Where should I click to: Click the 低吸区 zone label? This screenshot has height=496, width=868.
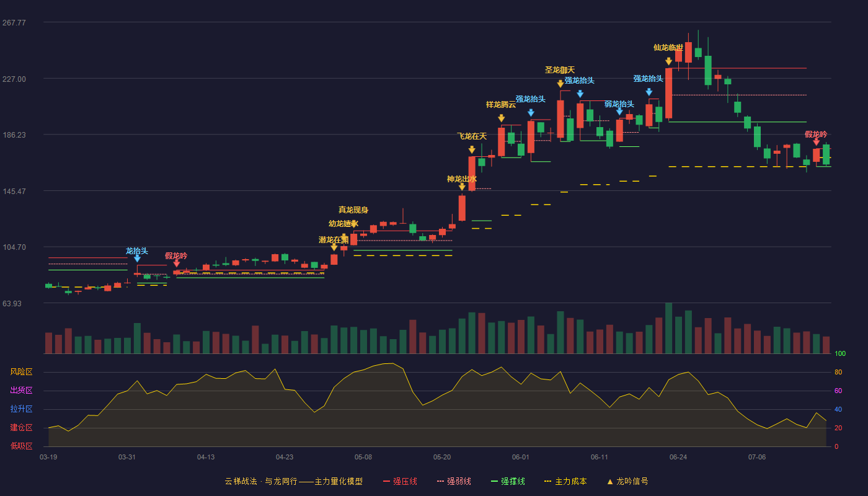21,446
